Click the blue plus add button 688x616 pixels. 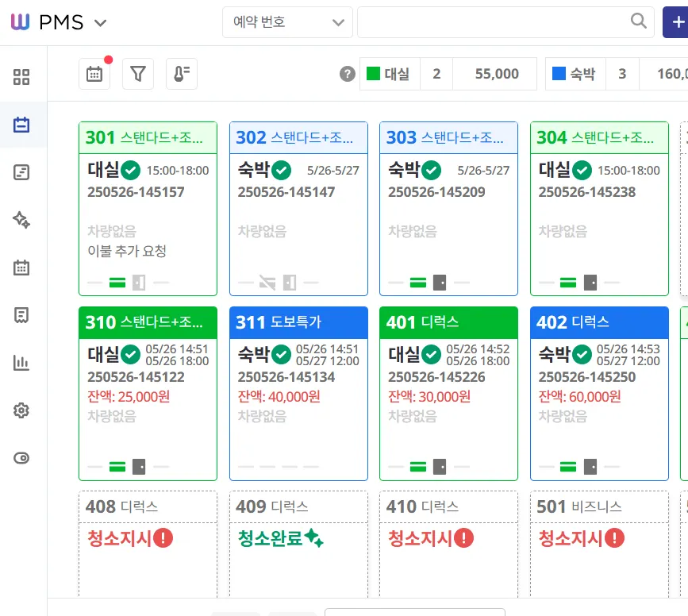(x=676, y=22)
